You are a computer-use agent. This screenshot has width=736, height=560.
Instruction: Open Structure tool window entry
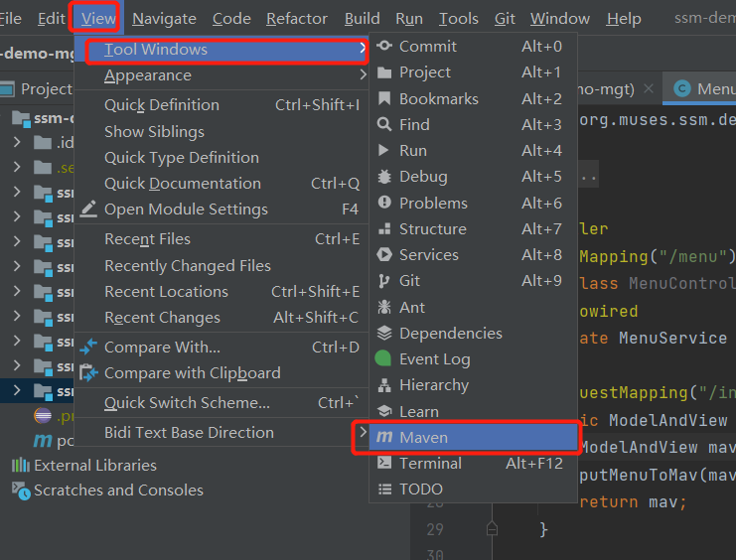[x=432, y=229]
